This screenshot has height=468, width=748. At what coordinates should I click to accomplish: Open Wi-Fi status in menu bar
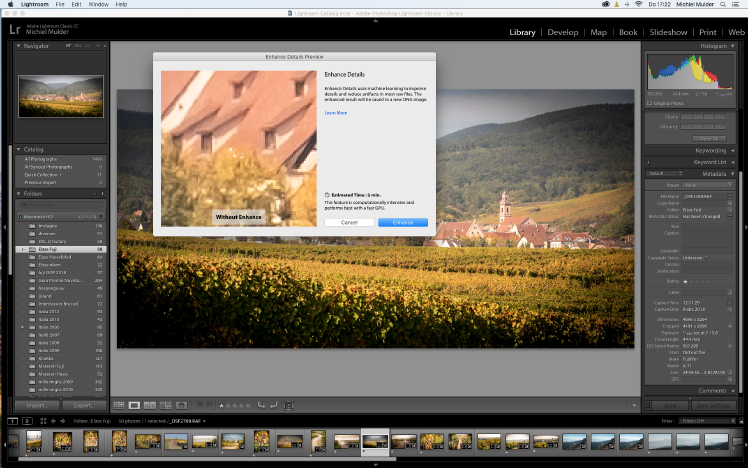(x=639, y=4)
